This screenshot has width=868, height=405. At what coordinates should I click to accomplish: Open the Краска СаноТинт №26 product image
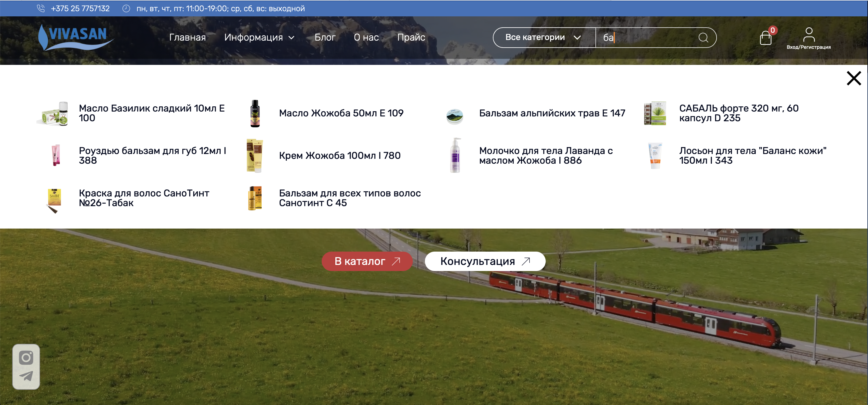click(x=54, y=201)
